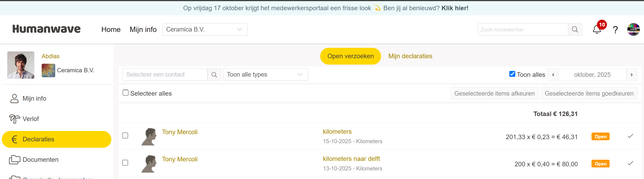Screen dimensions: 644x179
Task: Go to next month after oktober 2025
Action: click(632, 75)
